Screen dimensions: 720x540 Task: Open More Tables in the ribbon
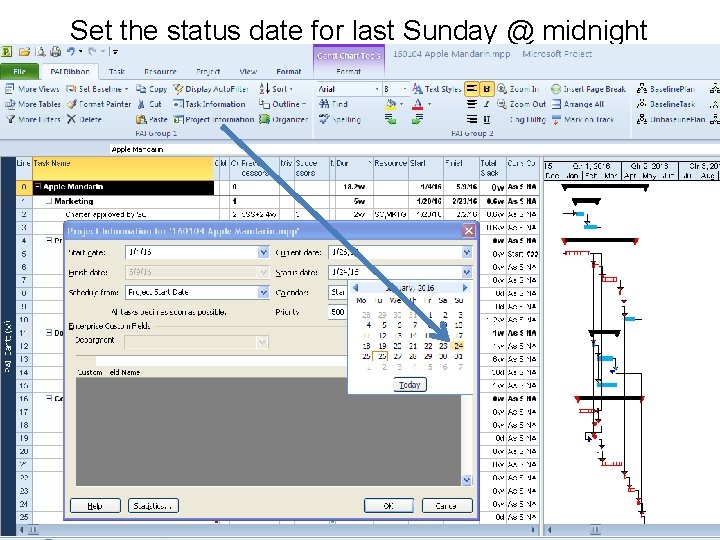[x=33, y=104]
